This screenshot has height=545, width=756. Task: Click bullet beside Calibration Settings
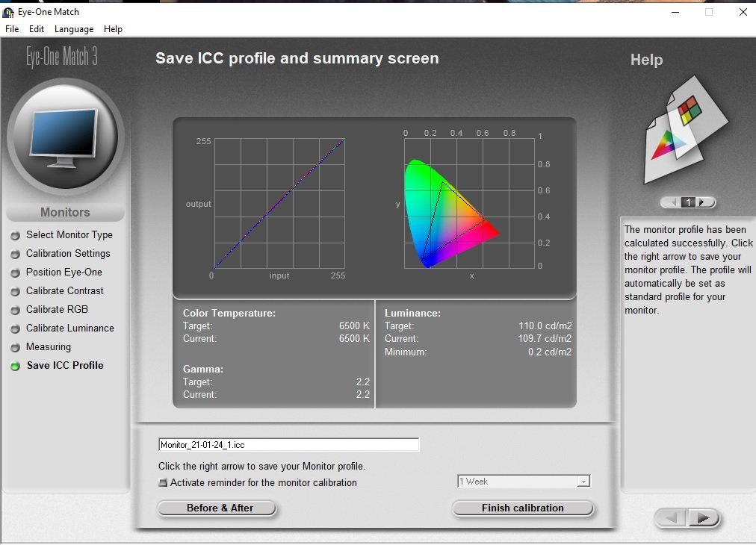tap(16, 254)
